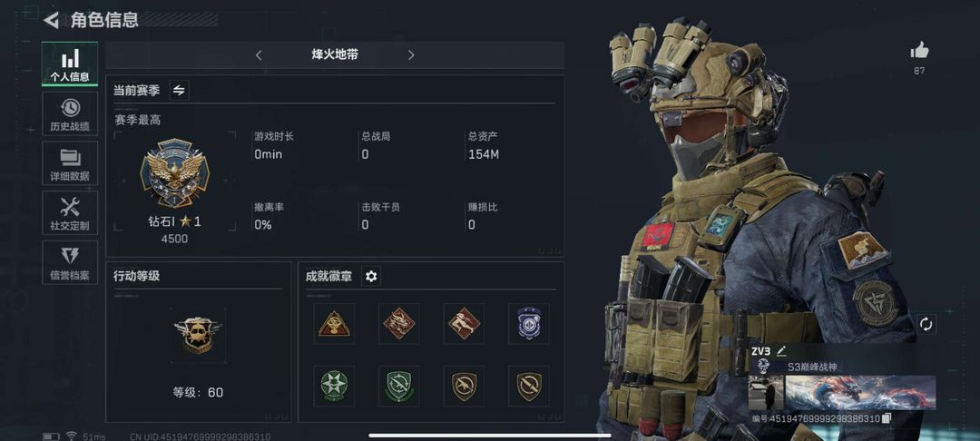This screenshot has height=441, width=980.
Task: Switch to previous game mode with left chevron
Action: point(259,55)
